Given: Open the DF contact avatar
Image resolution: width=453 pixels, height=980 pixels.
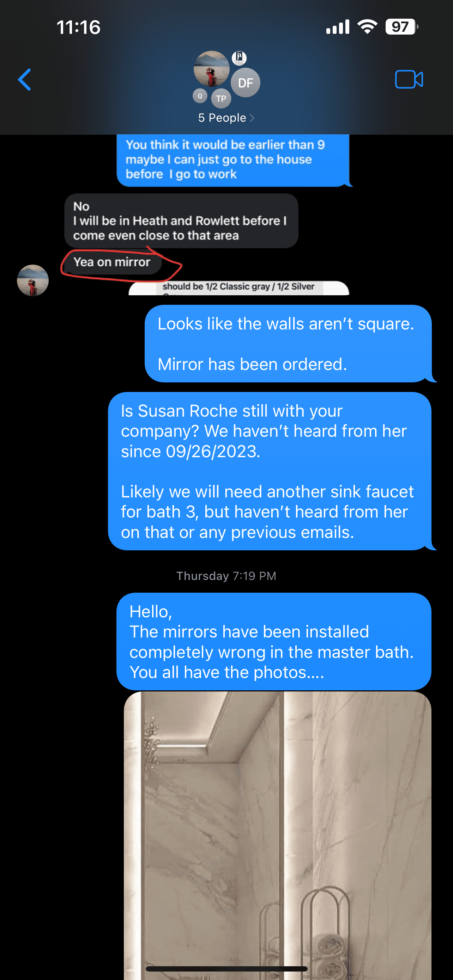Looking at the screenshot, I should [245, 83].
